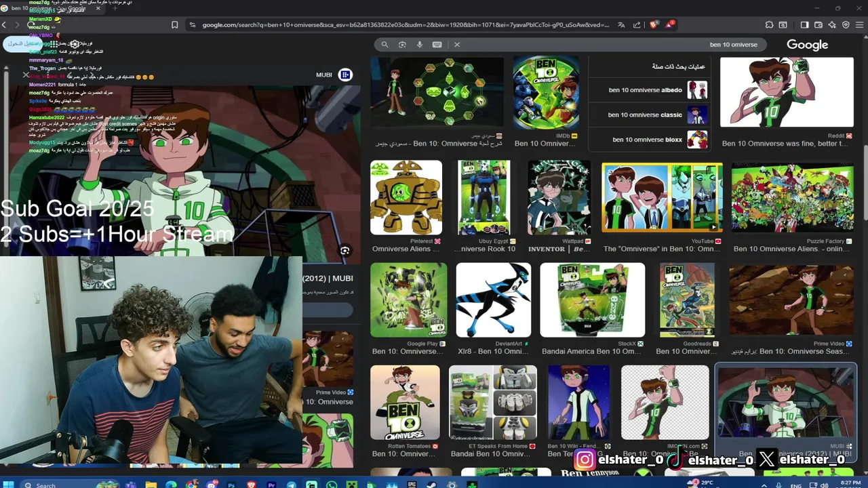Viewport: 868px width, 488px height.
Task: Open the Goodreads Ben 10 Omniverse cover
Action: 687,300
